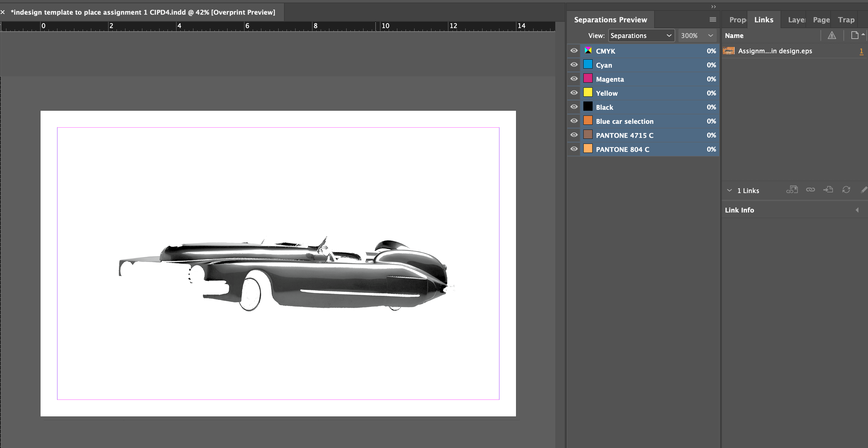
Task: Click the link warning triangle column header
Action: click(x=832, y=35)
